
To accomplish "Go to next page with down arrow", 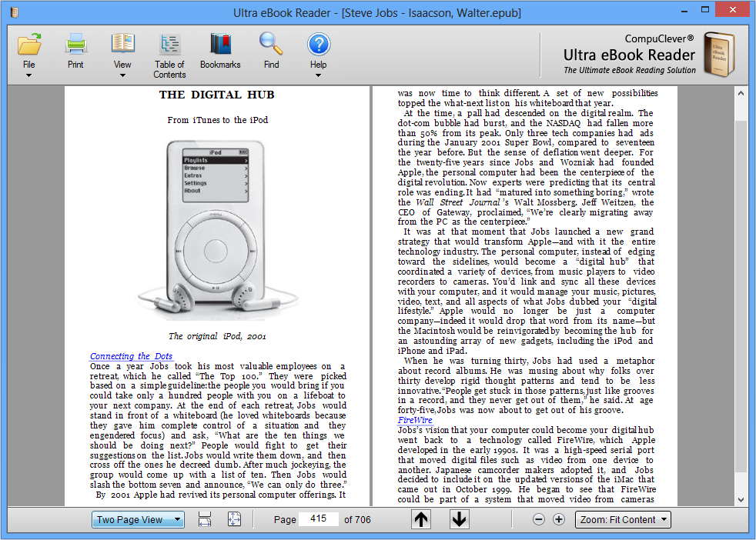I will 460,519.
